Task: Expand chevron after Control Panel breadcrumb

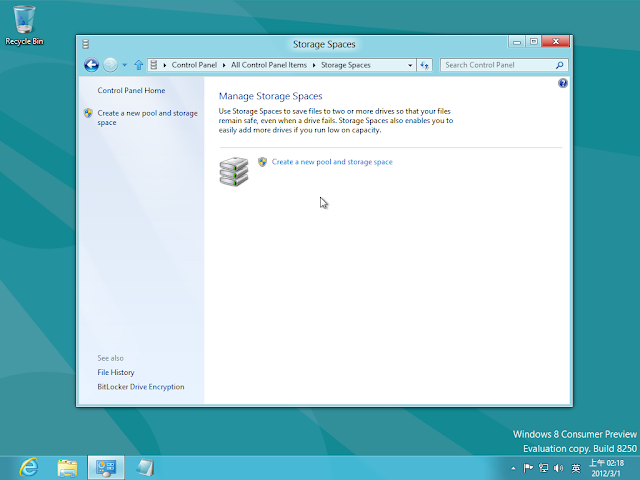Action: point(224,65)
